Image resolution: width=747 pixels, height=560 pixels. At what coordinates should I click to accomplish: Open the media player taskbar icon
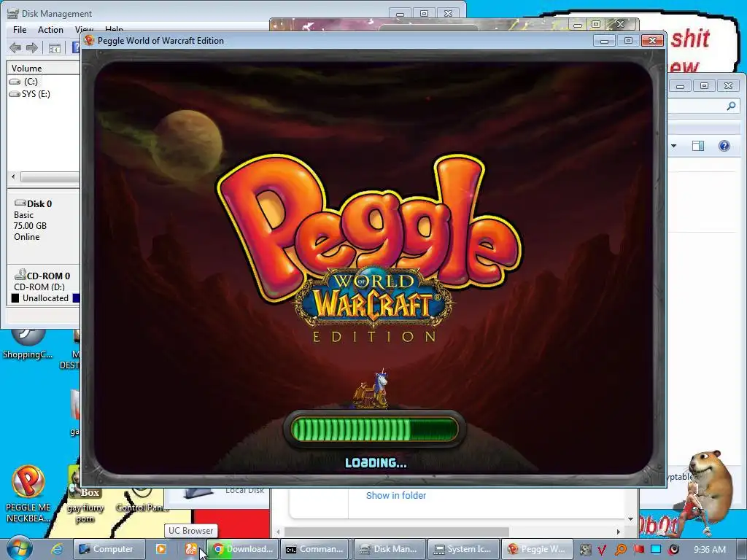tap(161, 549)
